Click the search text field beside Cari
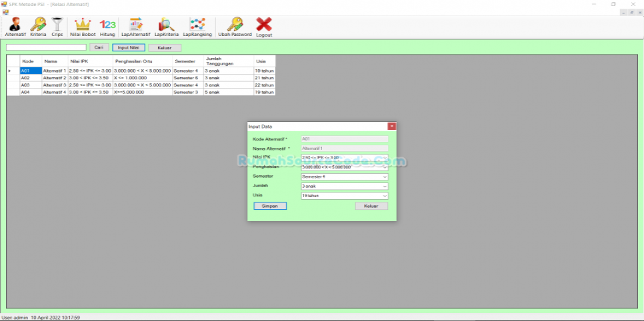The image size is (644, 321). point(46,48)
